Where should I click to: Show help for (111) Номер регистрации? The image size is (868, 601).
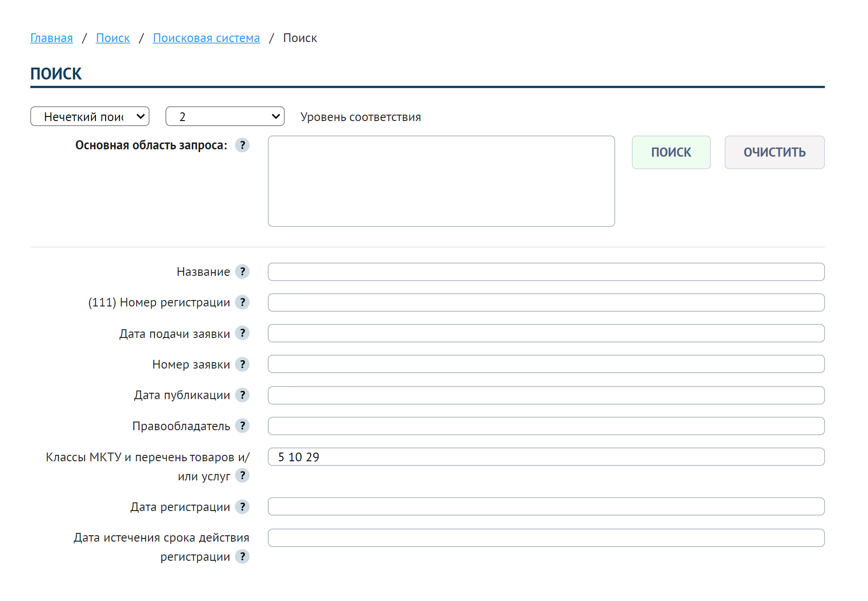(242, 302)
